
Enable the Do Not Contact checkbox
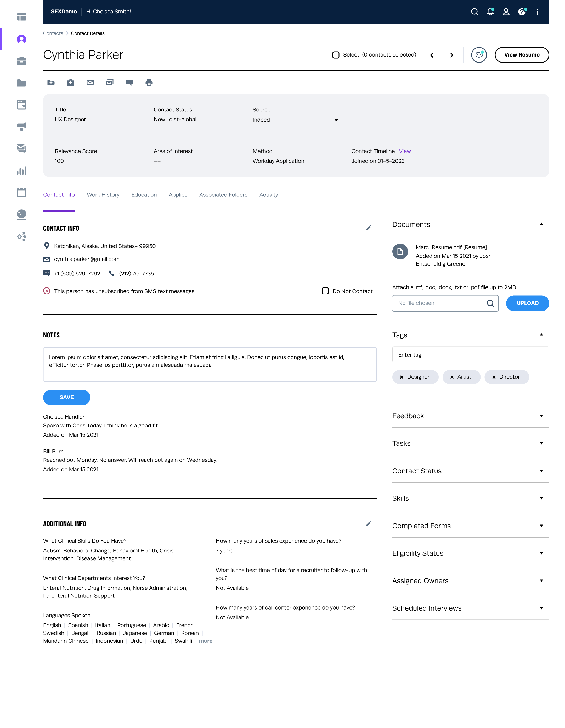tap(325, 291)
